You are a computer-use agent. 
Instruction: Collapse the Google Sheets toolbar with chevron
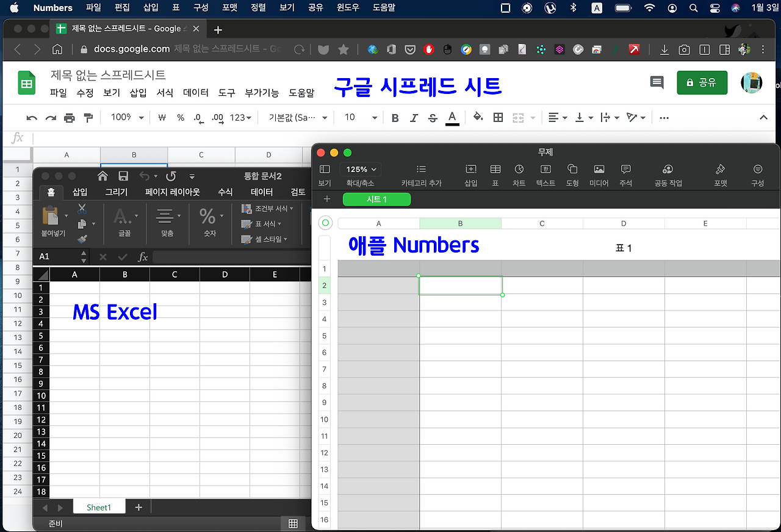(763, 118)
